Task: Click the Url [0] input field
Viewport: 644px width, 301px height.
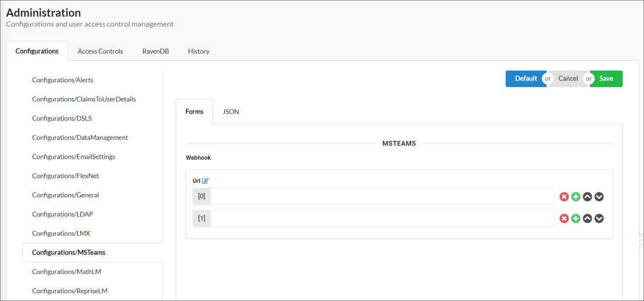Action: [x=382, y=197]
